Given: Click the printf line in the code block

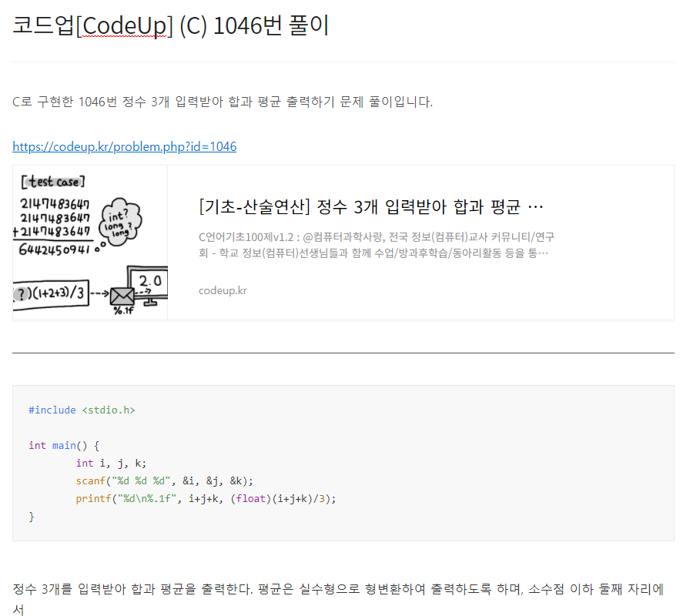Looking at the screenshot, I should (206, 498).
